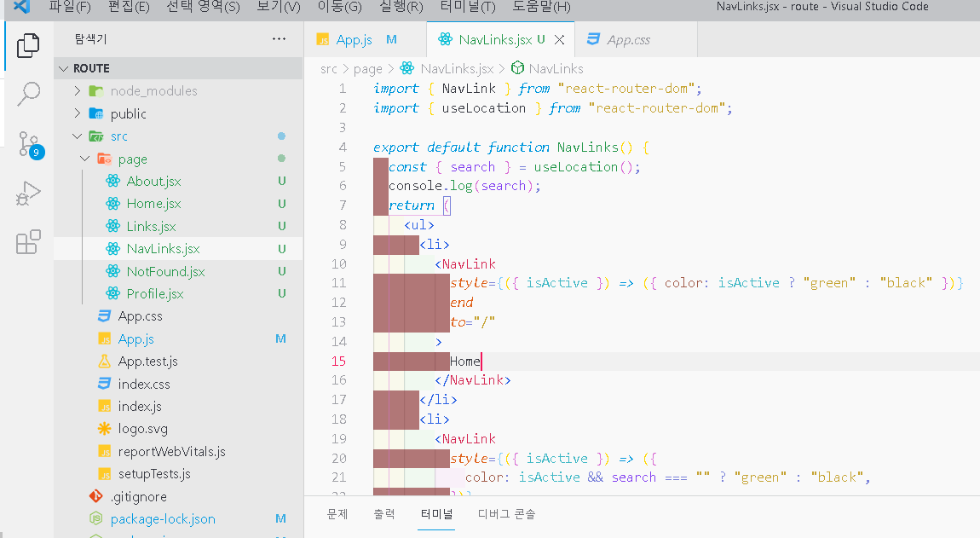Open the 파일(F) menu
Image resolution: width=980 pixels, height=538 pixels.
(70, 7)
